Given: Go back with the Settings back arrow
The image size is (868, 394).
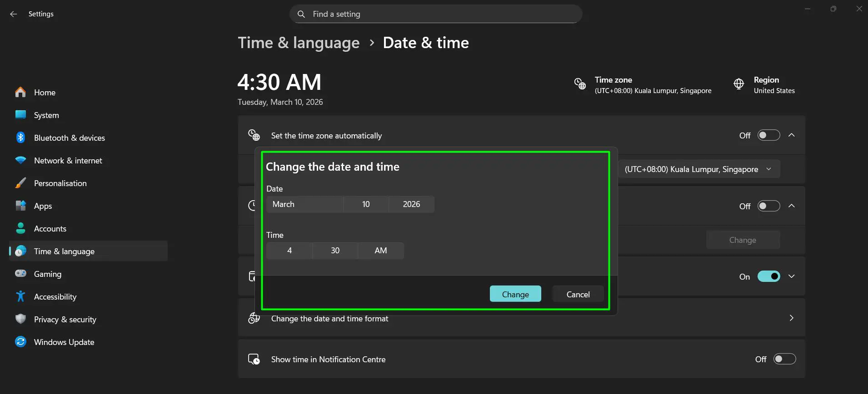Looking at the screenshot, I should [14, 14].
